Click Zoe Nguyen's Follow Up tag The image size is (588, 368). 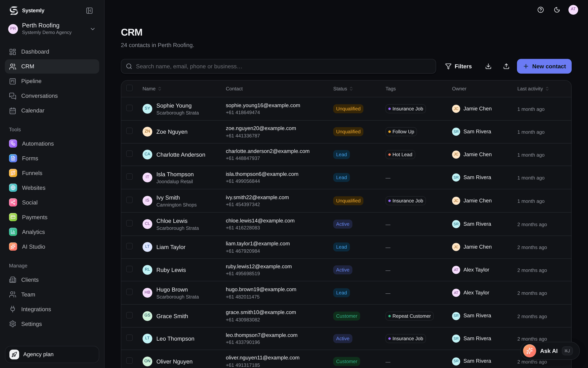coord(401,132)
